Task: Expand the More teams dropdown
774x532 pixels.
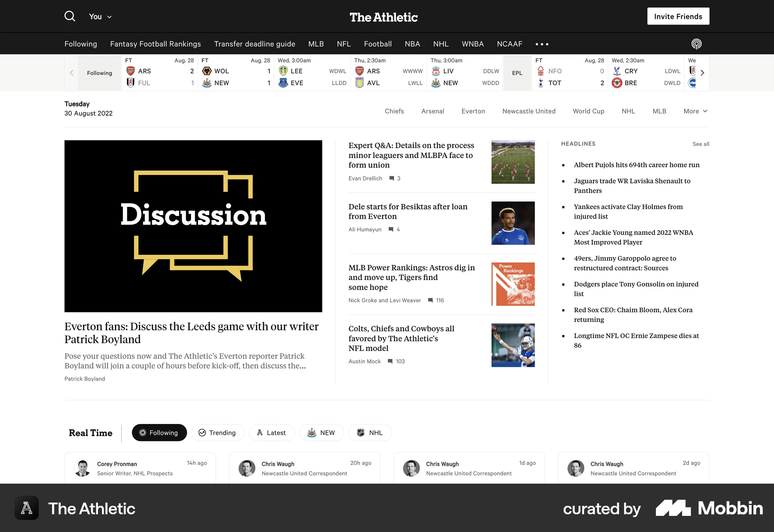Action: (x=695, y=111)
